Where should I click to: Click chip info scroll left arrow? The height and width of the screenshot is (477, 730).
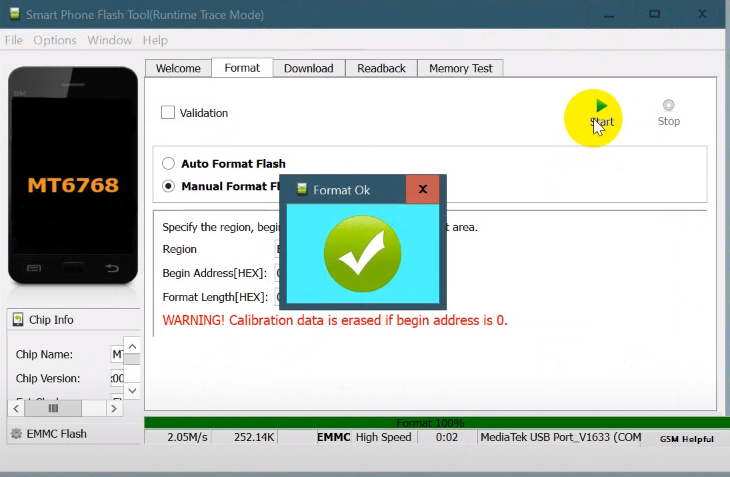(x=16, y=409)
